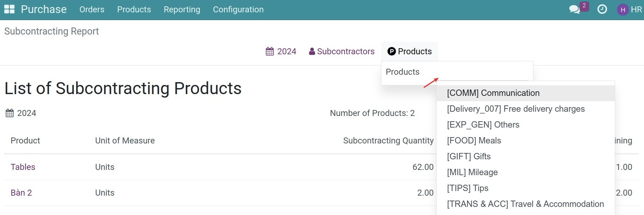
Task: Pick [MIL] Mileage from the suggestions
Action: (x=472, y=172)
